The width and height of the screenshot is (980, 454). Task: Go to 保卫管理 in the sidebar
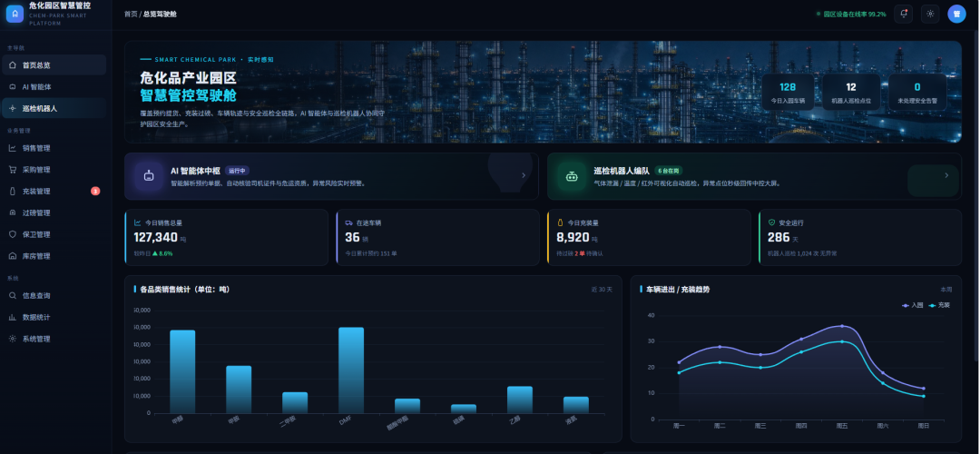[54, 234]
